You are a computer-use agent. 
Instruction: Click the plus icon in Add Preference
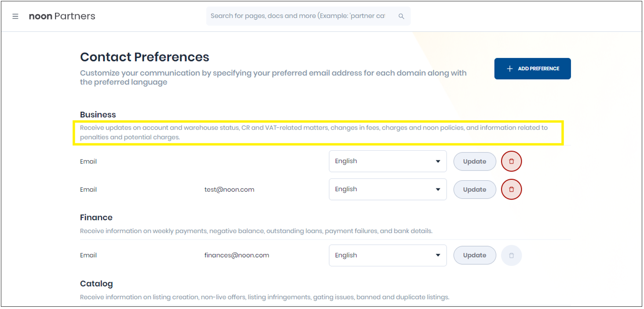click(510, 69)
